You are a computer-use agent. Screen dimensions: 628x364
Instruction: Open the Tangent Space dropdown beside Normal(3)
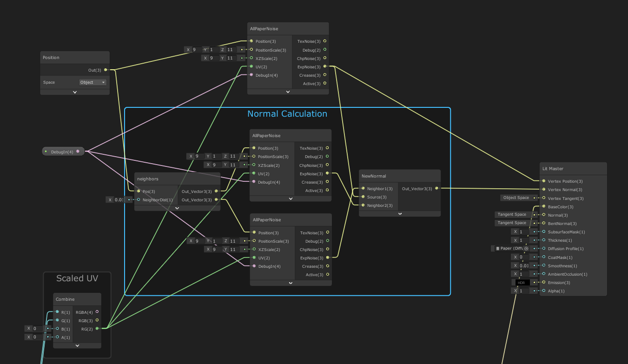click(x=511, y=214)
